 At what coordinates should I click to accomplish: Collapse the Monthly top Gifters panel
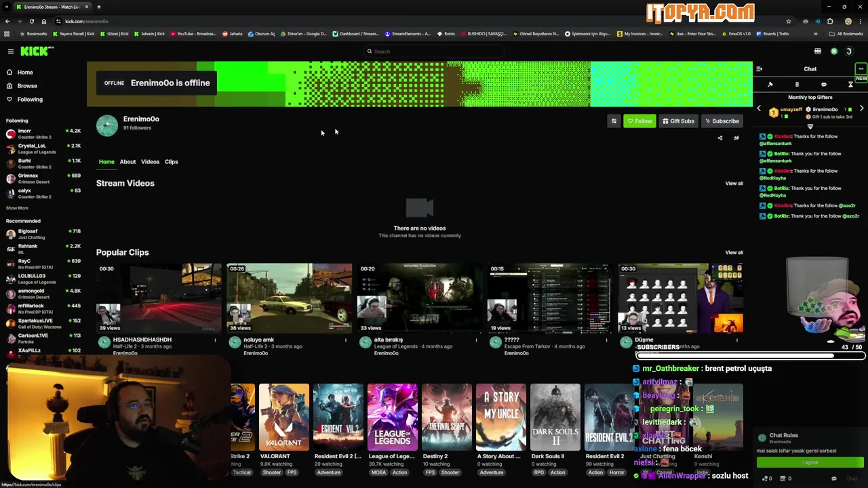point(810,126)
